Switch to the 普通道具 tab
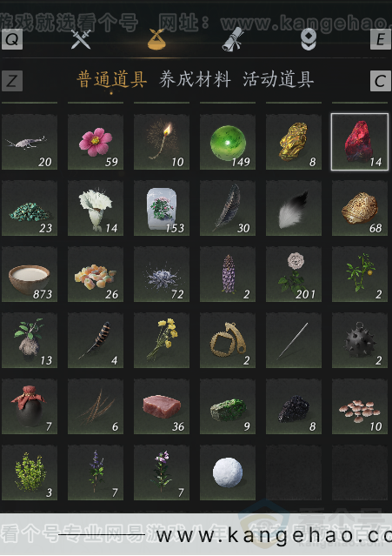Image resolution: width=392 pixels, height=556 pixels. pyautogui.click(x=111, y=79)
